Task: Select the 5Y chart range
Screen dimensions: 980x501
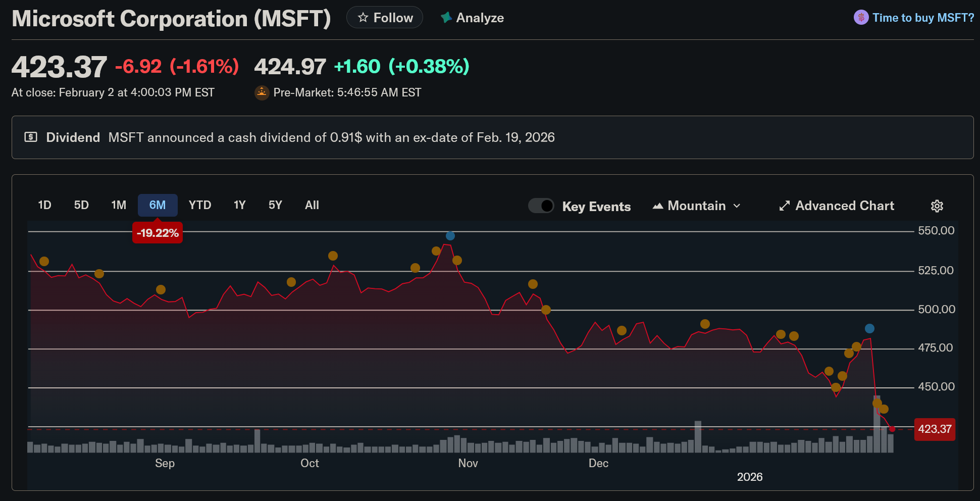Action: coord(275,205)
